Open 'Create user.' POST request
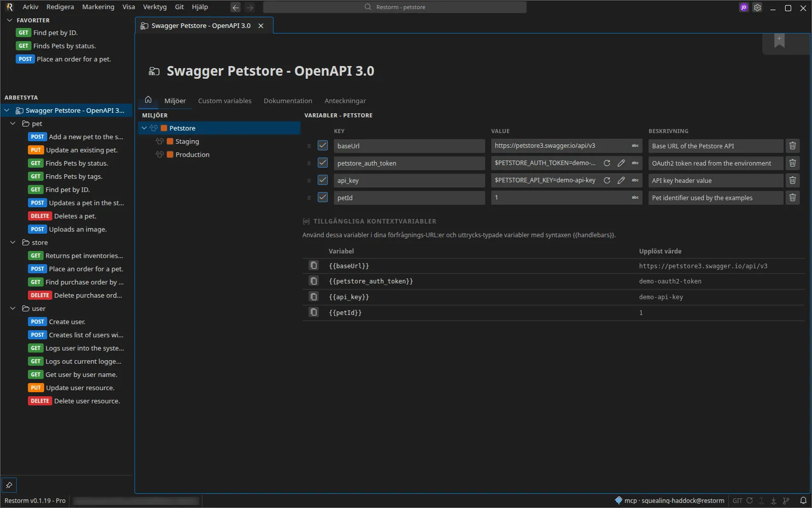This screenshot has width=812, height=508. coord(57,322)
